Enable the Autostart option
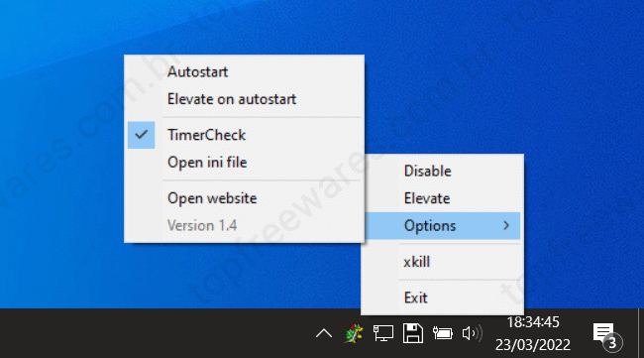This screenshot has width=644, height=358. pyautogui.click(x=244, y=72)
